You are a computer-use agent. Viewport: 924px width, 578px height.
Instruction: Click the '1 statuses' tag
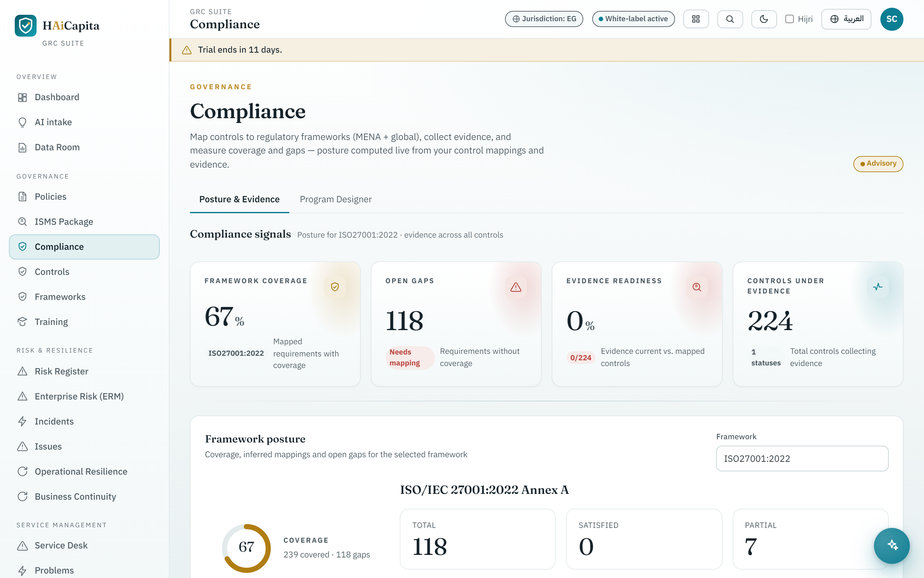(x=766, y=357)
